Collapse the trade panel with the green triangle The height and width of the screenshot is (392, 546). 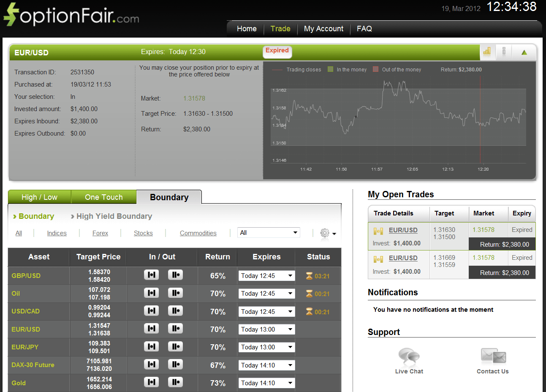pyautogui.click(x=524, y=52)
